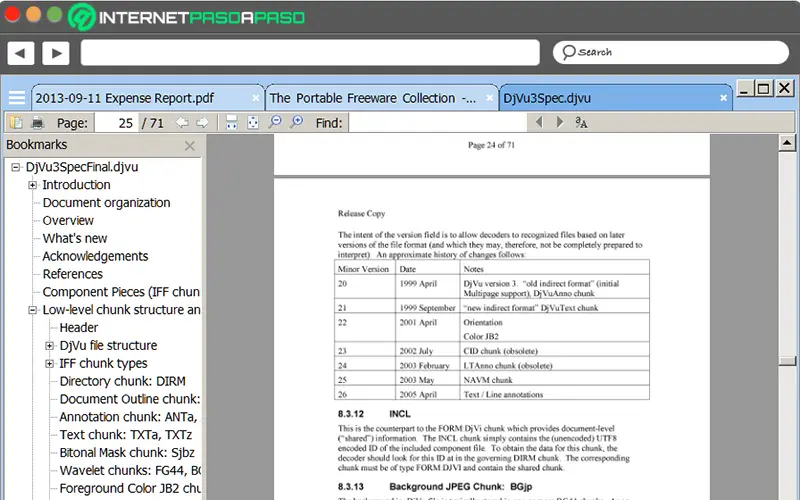This screenshot has height=500, width=800.
Task: Collapse the DjVu3SpecFinal.djvu root node
Action: point(16,167)
